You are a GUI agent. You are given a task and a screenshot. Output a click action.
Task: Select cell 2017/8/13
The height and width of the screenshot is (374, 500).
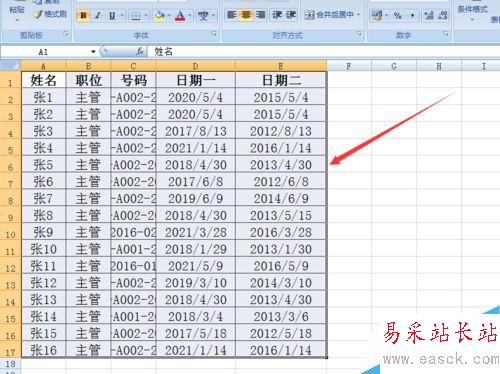click(196, 131)
